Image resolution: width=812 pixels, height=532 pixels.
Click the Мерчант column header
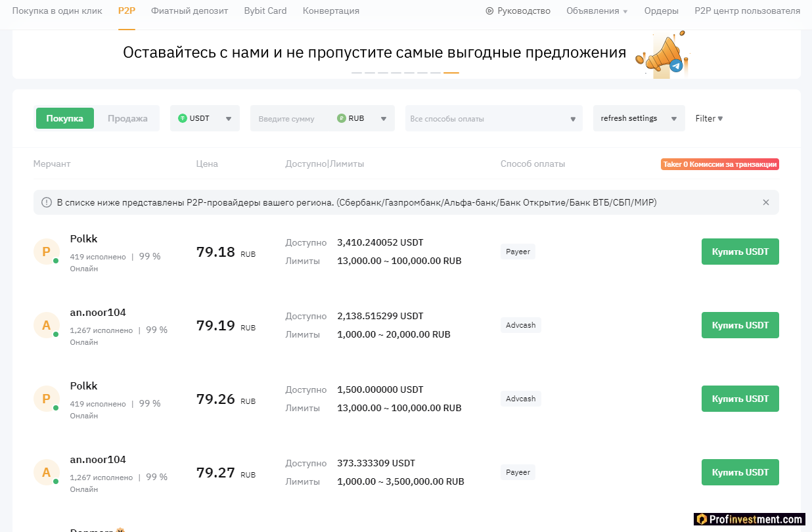(x=52, y=164)
